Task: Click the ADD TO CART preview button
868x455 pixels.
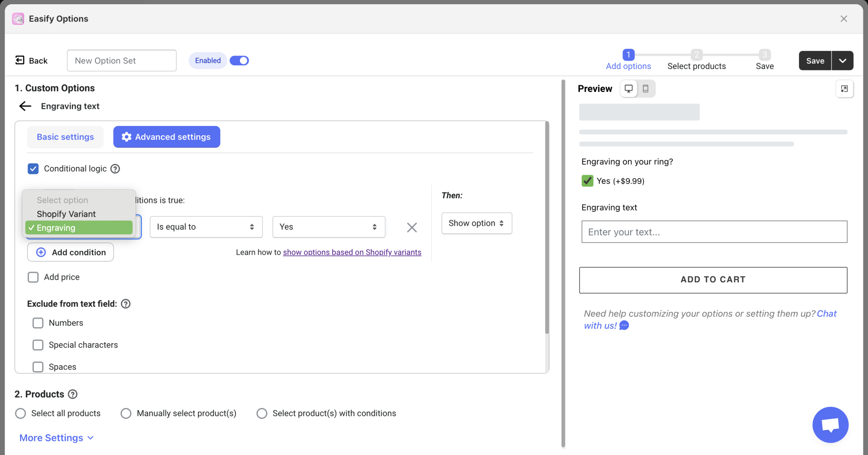Action: tap(713, 280)
